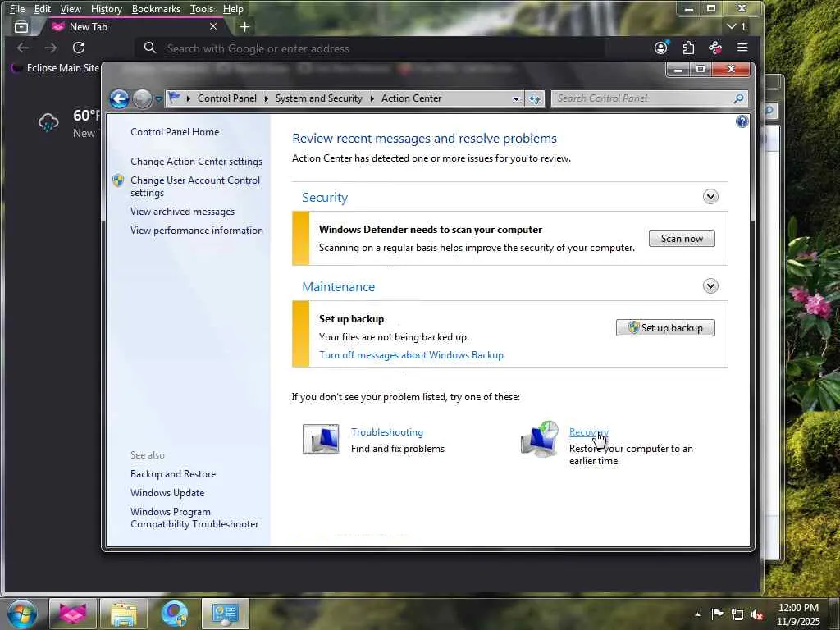Click the browser forward arrow
The width and height of the screenshot is (840, 630).
click(x=51, y=48)
